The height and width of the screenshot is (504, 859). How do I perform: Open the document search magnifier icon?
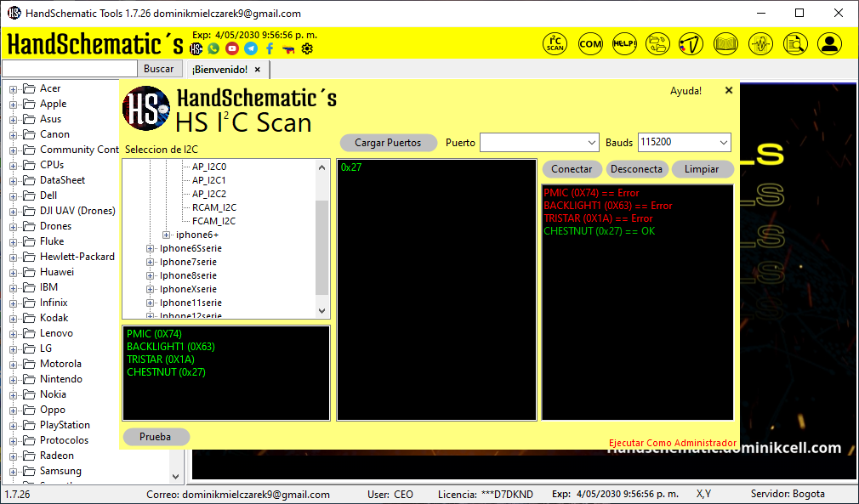795,44
